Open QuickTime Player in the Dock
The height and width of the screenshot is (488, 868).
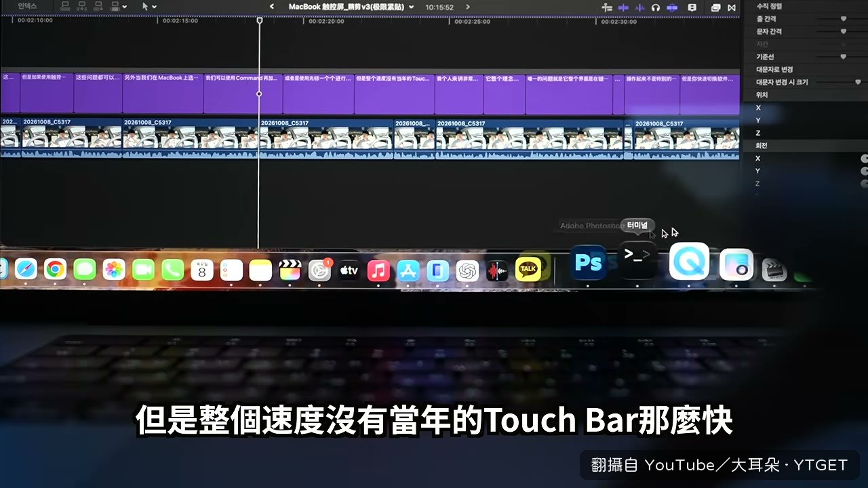(x=689, y=261)
